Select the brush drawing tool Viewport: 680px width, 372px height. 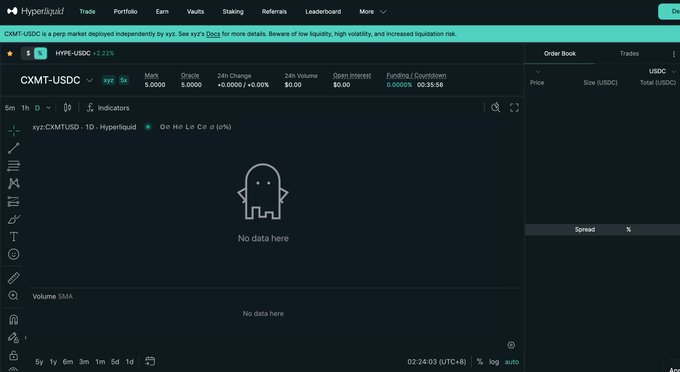[13, 219]
